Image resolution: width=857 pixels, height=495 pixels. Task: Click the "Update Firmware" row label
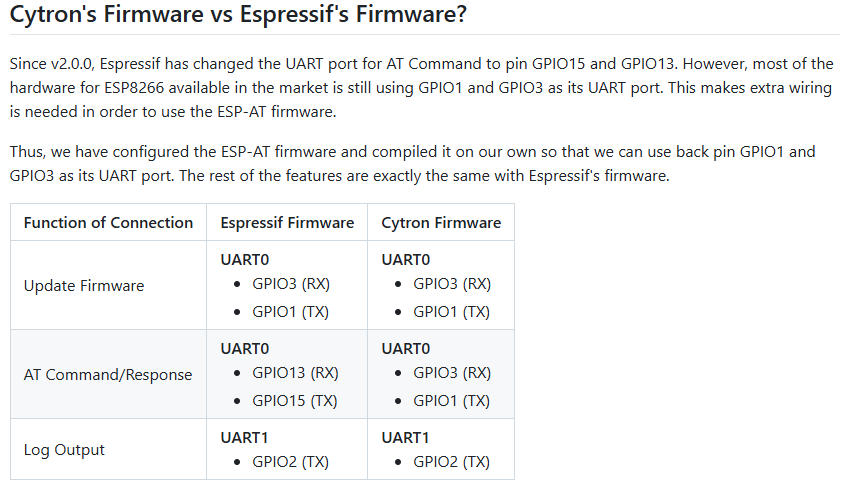click(x=84, y=286)
